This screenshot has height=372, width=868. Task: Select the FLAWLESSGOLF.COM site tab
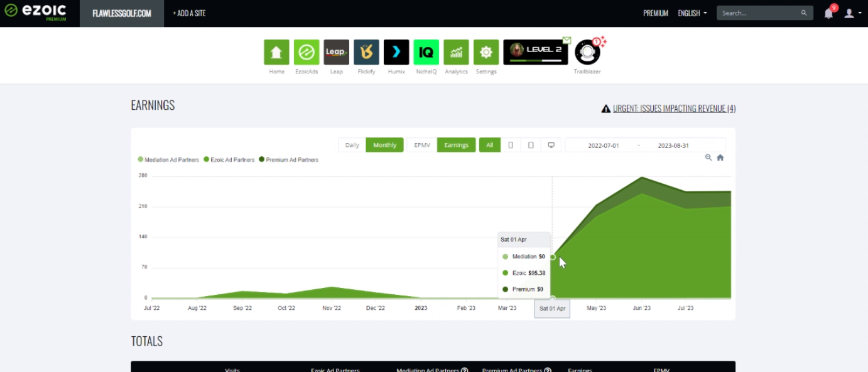(x=122, y=13)
